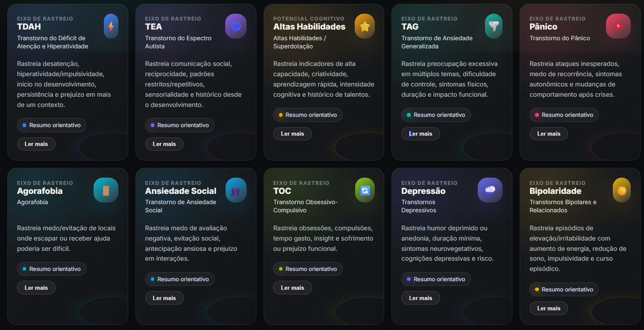Viewport: 644px width, 330px height.
Task: Open Ler mais on TAG card
Action: [x=421, y=134]
